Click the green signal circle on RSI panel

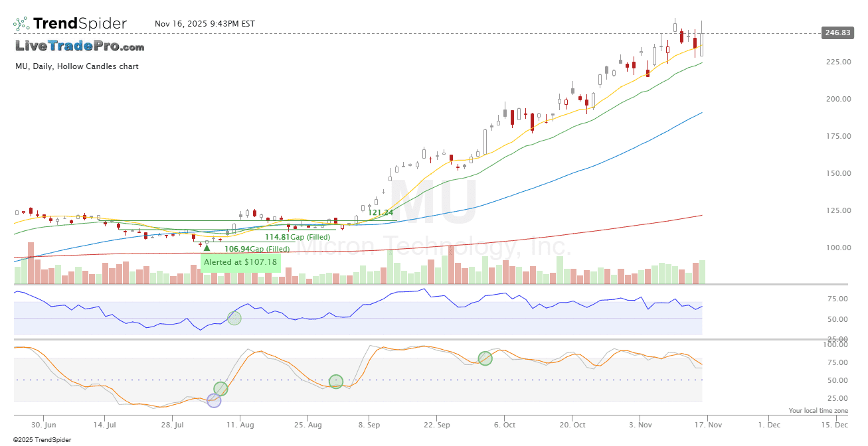pyautogui.click(x=234, y=318)
